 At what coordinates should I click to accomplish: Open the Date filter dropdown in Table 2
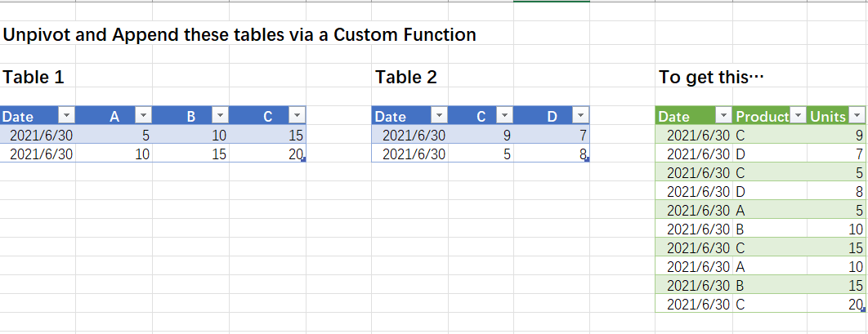click(x=439, y=116)
